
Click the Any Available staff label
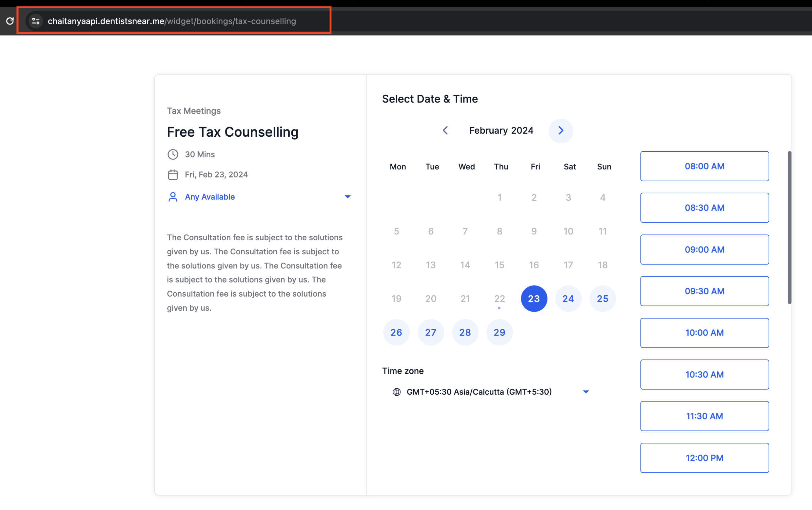(210, 197)
